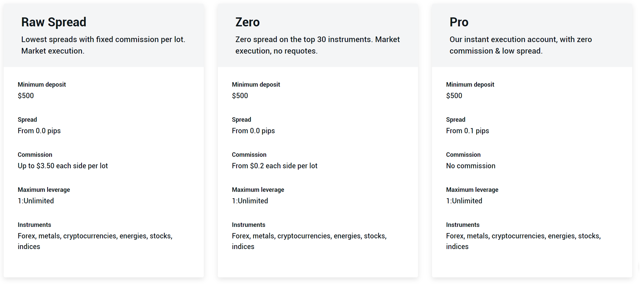
Task: Click 'From $0.2 each side per lot'
Action: pos(275,166)
